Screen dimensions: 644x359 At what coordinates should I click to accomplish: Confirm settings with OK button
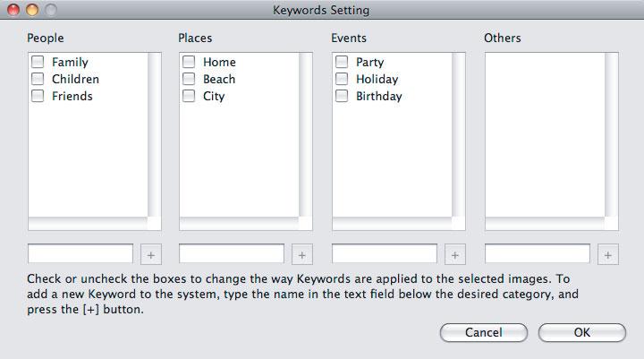point(582,332)
